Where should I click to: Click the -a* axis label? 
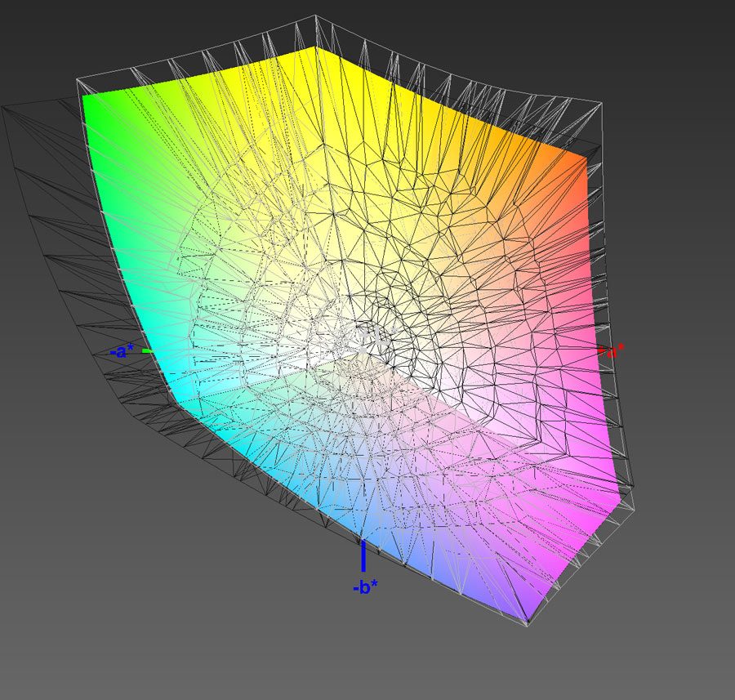122,352
